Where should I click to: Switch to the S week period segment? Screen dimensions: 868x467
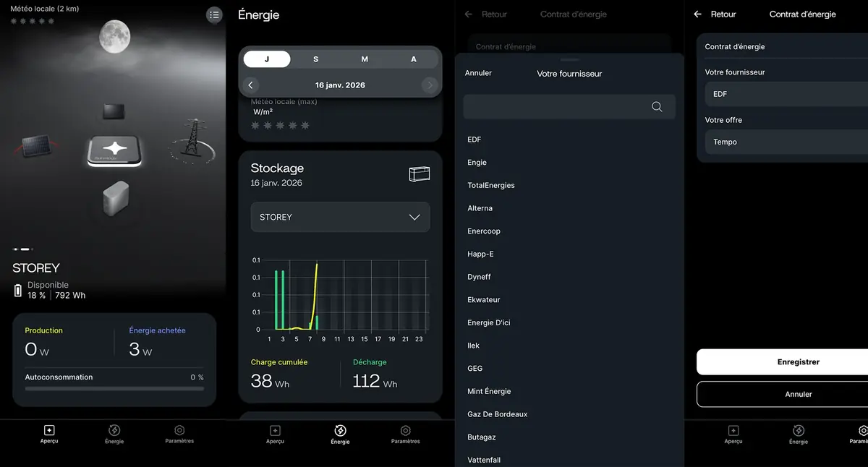coord(316,59)
